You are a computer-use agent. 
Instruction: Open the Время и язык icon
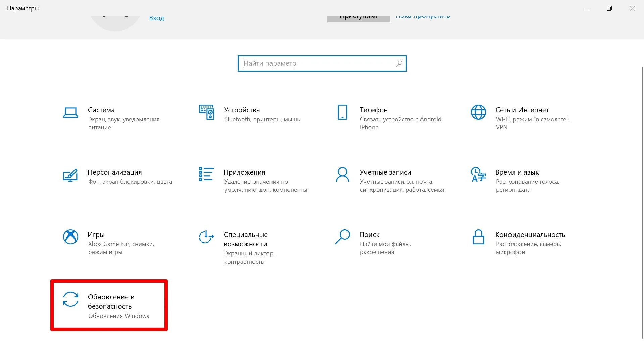[x=478, y=174]
